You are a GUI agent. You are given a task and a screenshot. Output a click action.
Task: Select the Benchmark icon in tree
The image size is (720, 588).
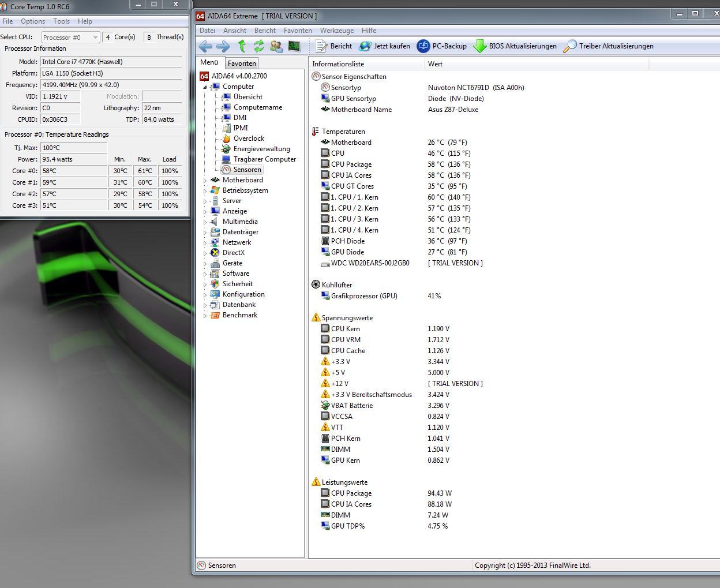pyautogui.click(x=215, y=315)
